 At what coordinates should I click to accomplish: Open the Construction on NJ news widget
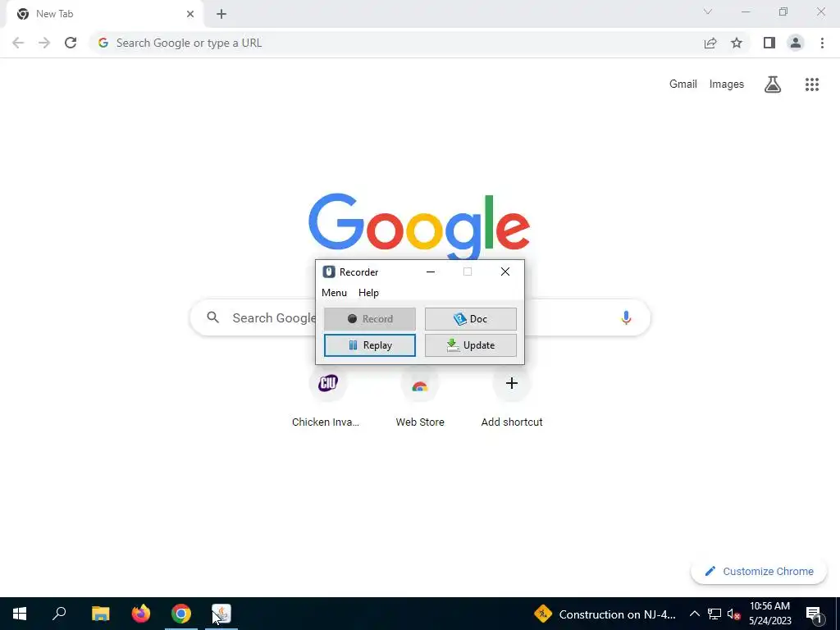[605, 614]
